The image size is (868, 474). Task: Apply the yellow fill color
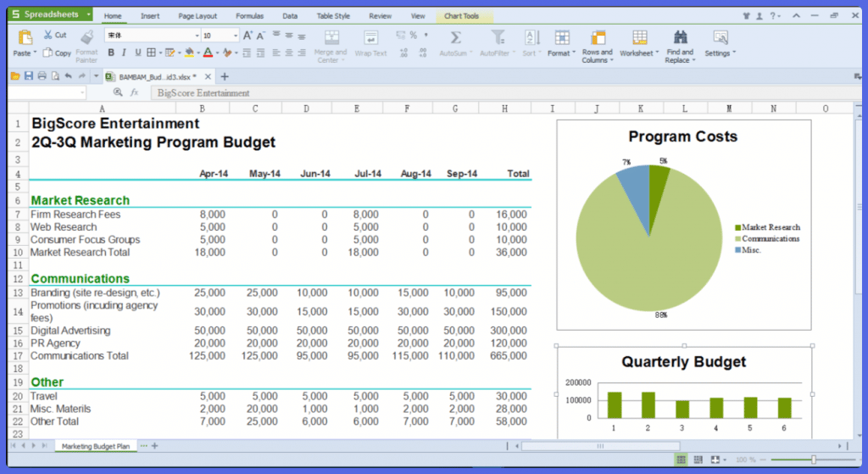click(x=189, y=53)
